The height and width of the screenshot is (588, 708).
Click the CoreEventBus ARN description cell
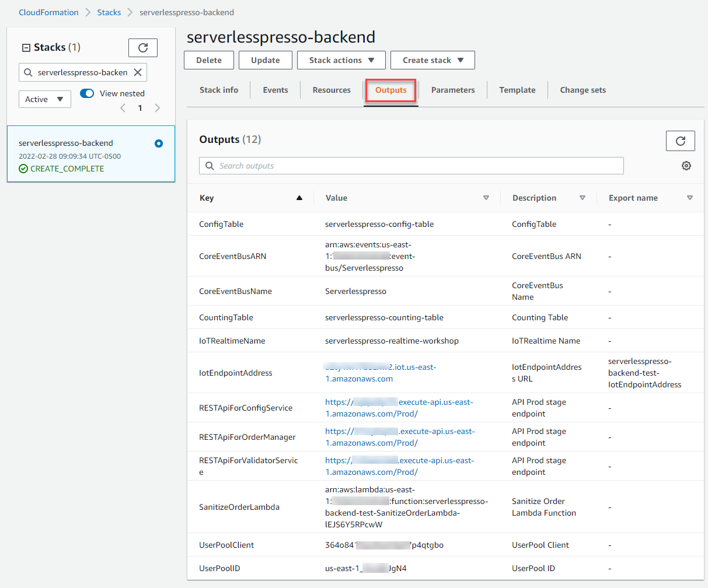click(x=546, y=256)
